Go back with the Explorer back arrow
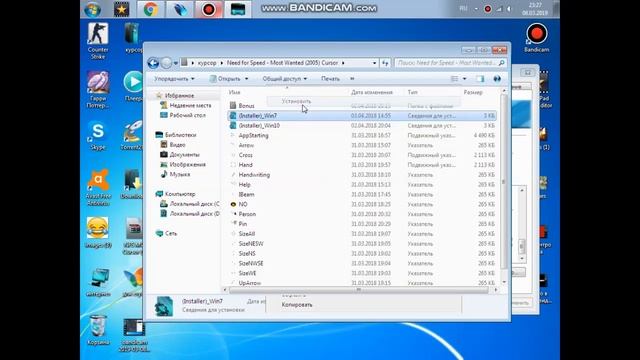The image size is (640, 360). 153,63
